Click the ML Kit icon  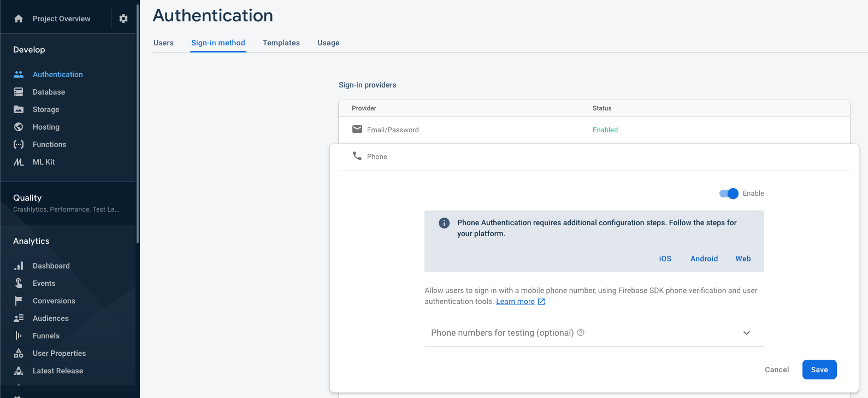tap(19, 162)
